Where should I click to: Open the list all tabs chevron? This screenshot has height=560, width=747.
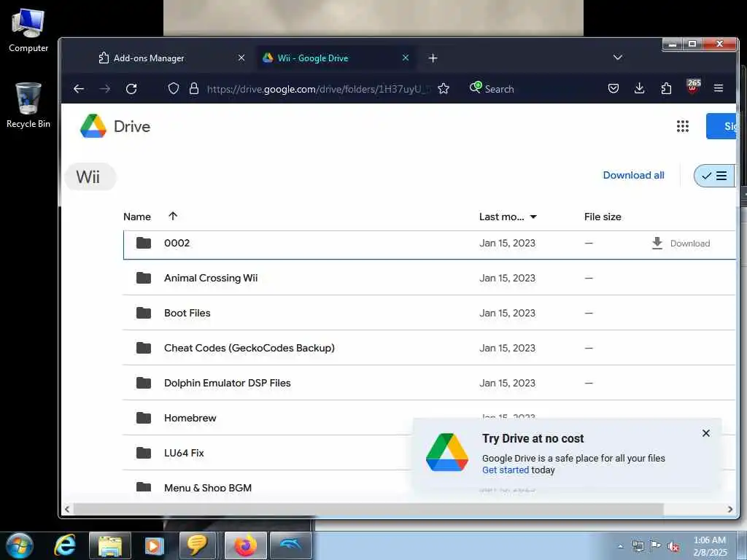618,58
